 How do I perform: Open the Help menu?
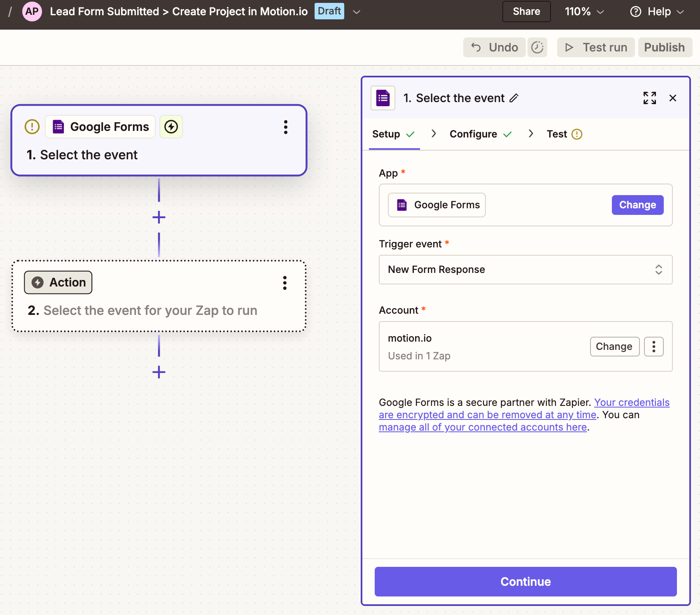pyautogui.click(x=657, y=12)
